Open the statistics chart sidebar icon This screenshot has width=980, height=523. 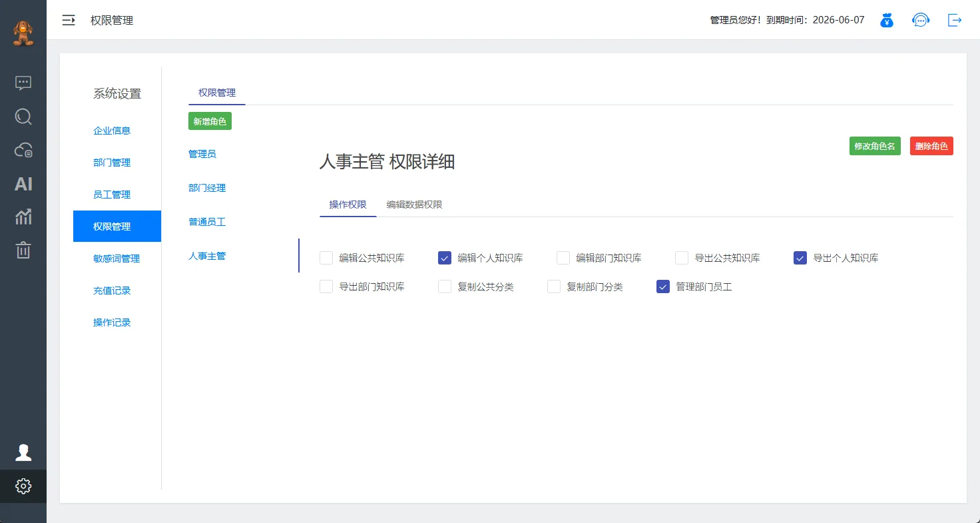(x=23, y=217)
